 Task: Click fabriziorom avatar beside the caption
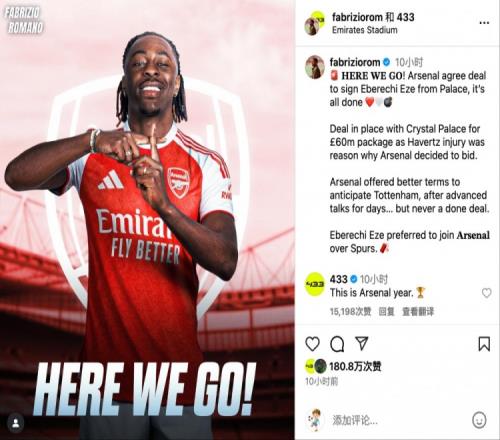pos(315,67)
